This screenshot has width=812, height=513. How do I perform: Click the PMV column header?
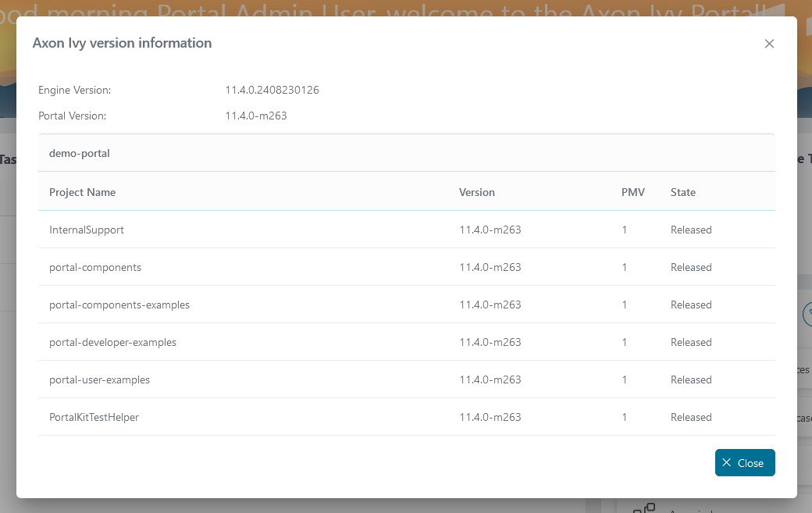coord(633,192)
